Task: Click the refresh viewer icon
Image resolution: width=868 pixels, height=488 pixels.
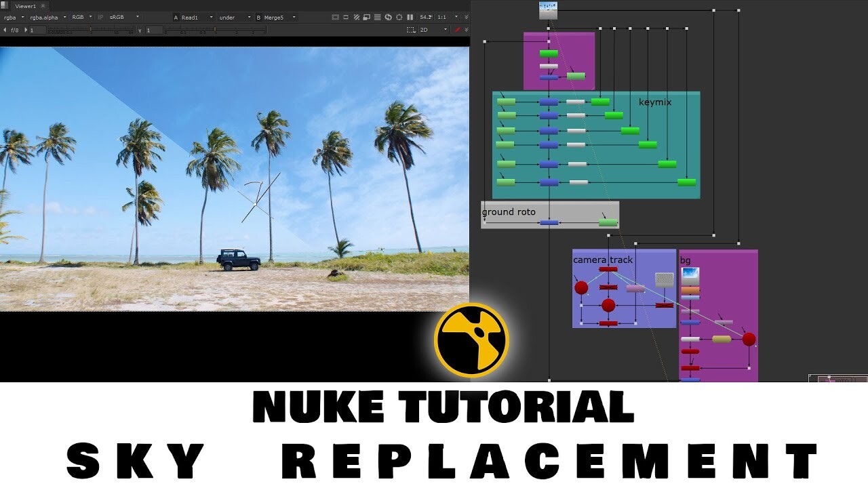Action: coord(388,17)
